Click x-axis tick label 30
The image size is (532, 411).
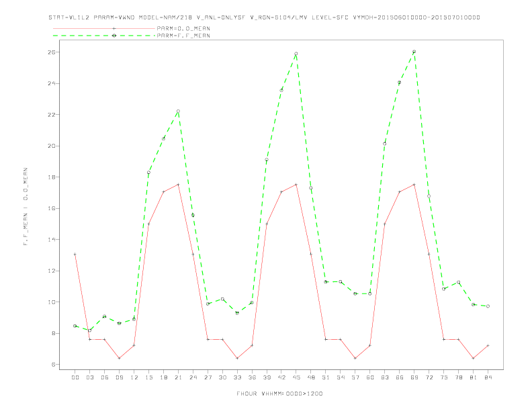pyautogui.click(x=222, y=377)
